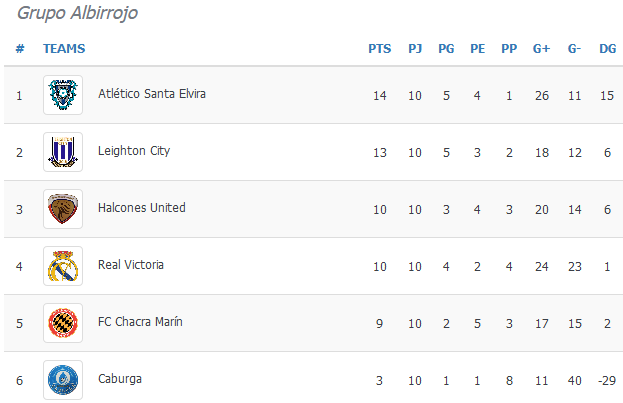Sort table by PG column header
Viewport: 623px width, 403px height.
coord(446,48)
